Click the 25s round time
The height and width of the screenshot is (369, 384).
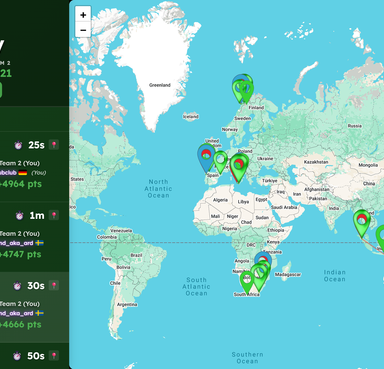coord(36,145)
